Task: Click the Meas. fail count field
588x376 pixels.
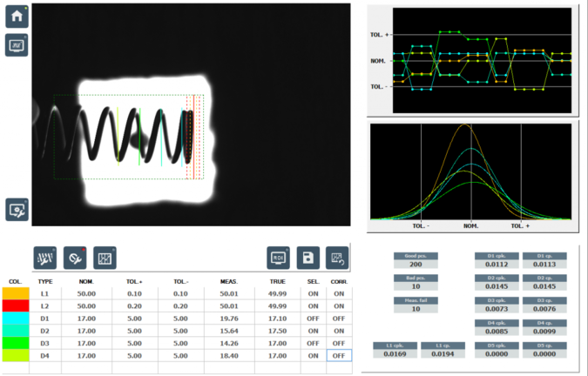Action: pos(416,309)
